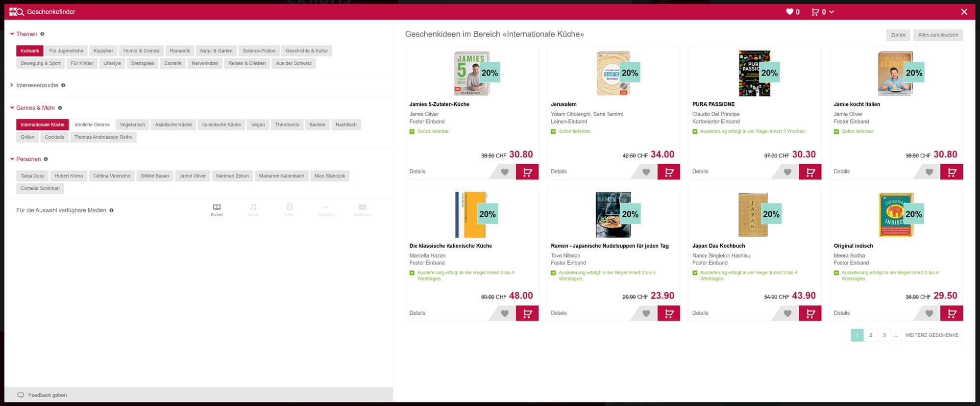Deselect the Kulinarik theme tag

point(30,51)
